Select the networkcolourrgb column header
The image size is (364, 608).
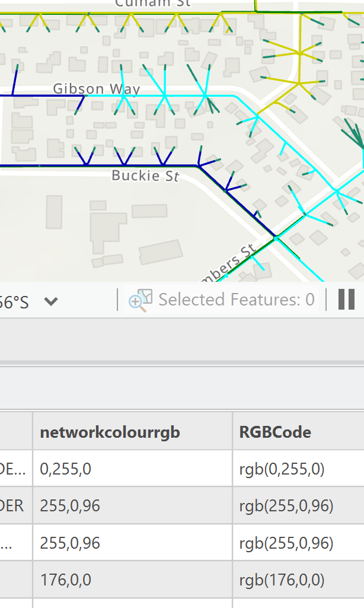click(x=110, y=432)
